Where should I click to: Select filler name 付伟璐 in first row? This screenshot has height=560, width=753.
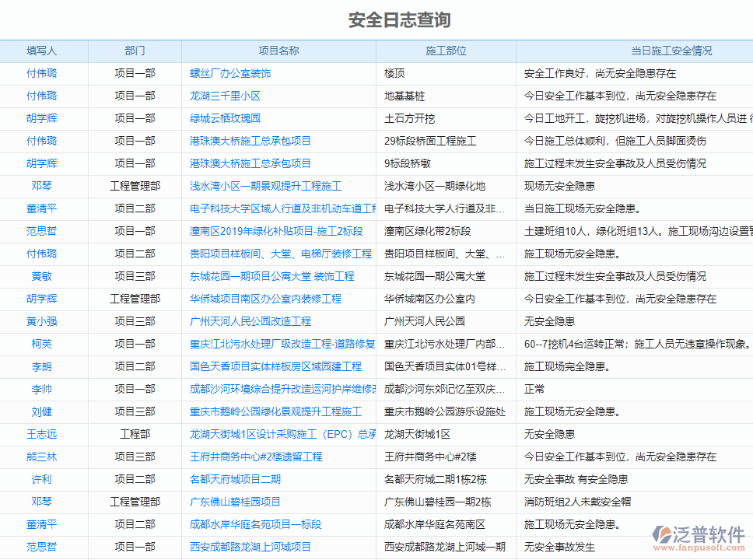coord(43,73)
